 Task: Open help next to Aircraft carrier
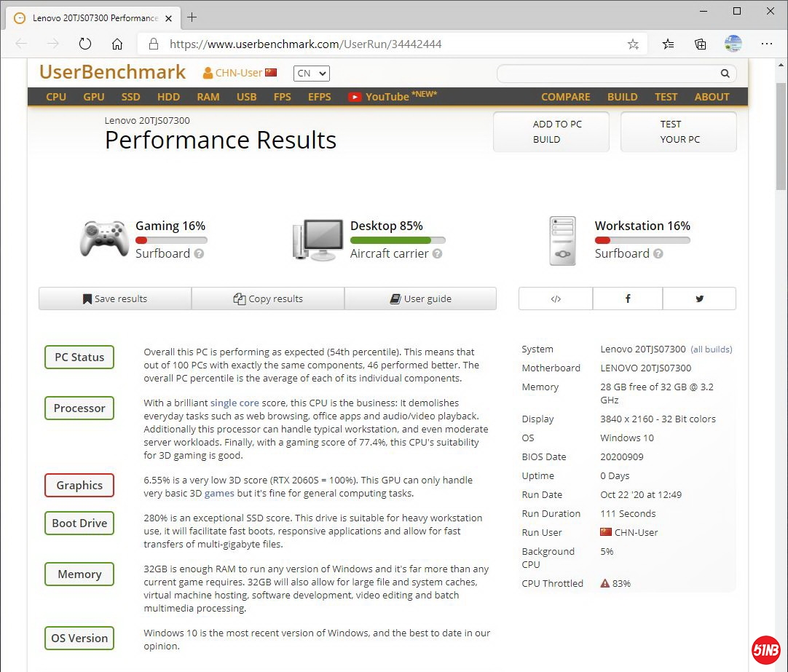437,254
